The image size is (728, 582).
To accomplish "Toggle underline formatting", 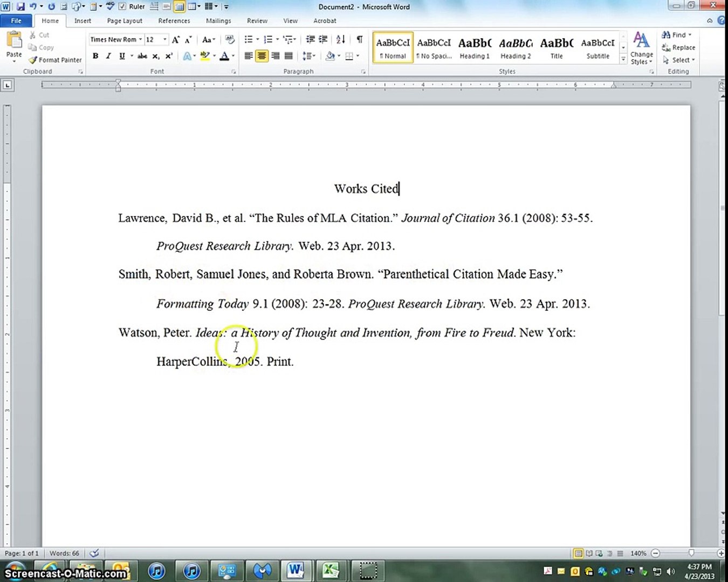I will click(122, 56).
